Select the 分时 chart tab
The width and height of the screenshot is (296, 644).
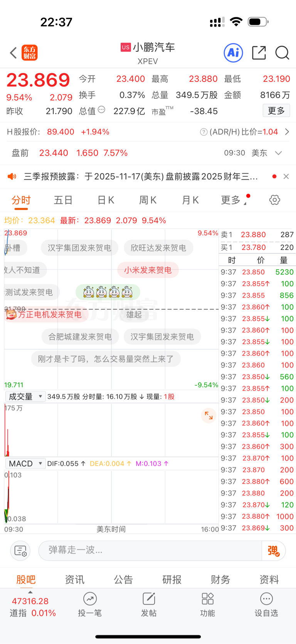pyautogui.click(x=21, y=200)
